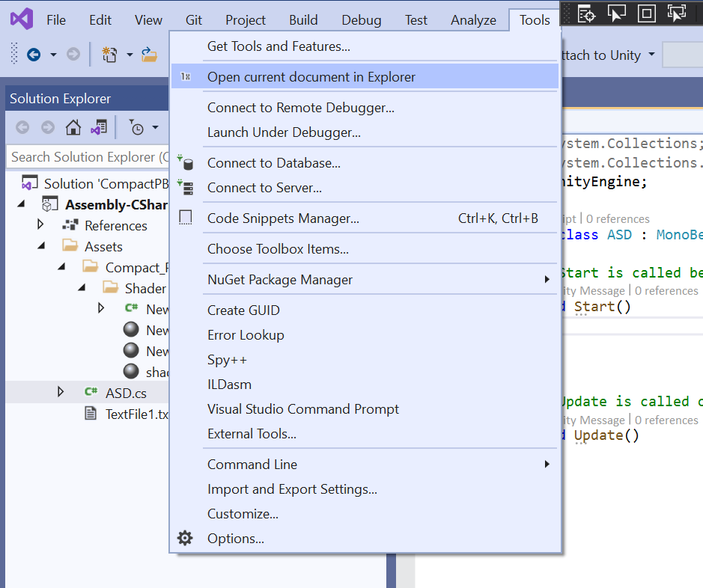703x588 pixels.
Task: Open the Debug menu
Action: (x=362, y=20)
